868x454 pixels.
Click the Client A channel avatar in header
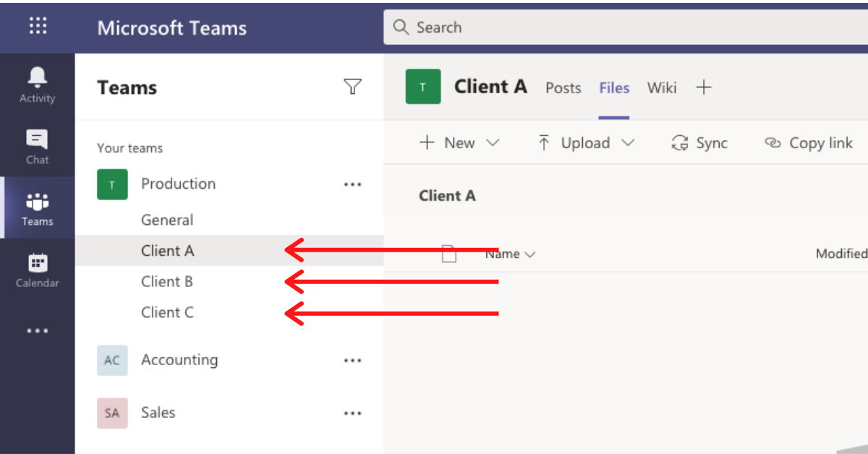point(423,87)
